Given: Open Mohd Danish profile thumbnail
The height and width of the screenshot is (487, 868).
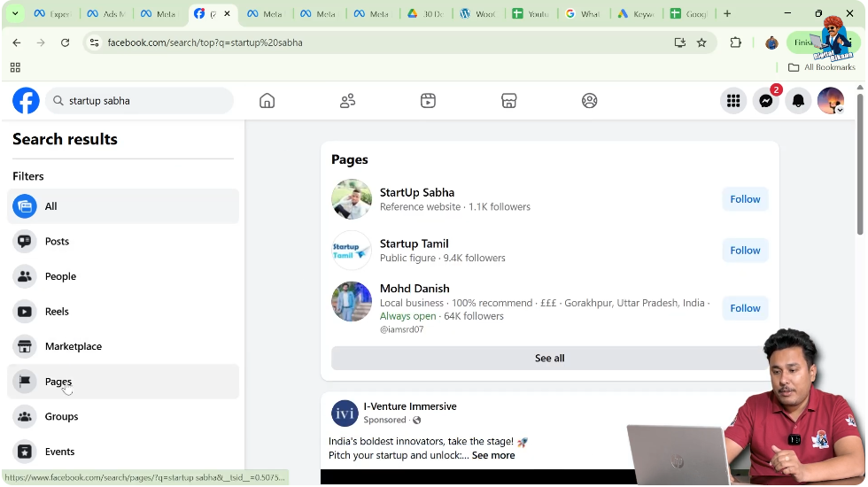Looking at the screenshot, I should point(352,302).
